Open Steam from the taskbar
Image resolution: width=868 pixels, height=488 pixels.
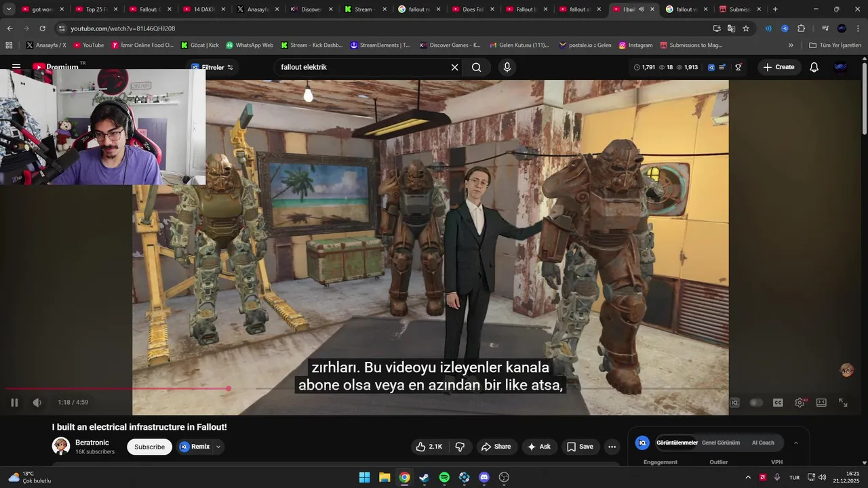(x=425, y=477)
